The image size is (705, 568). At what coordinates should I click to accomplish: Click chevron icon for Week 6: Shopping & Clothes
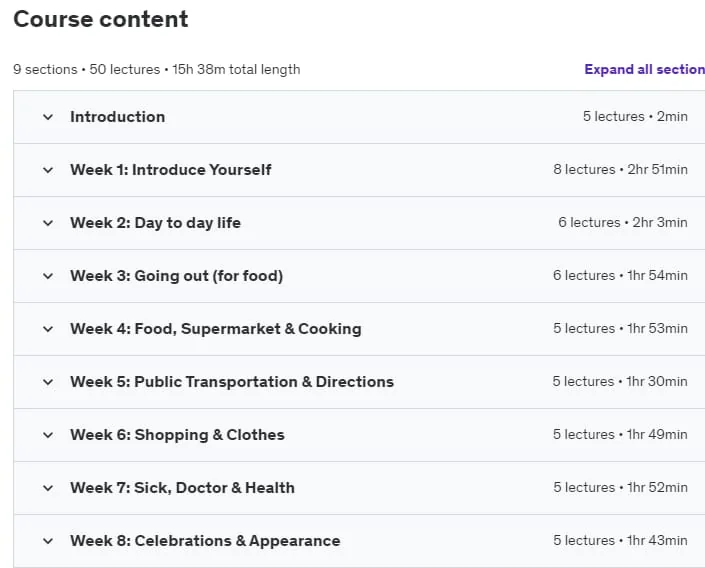(48, 435)
